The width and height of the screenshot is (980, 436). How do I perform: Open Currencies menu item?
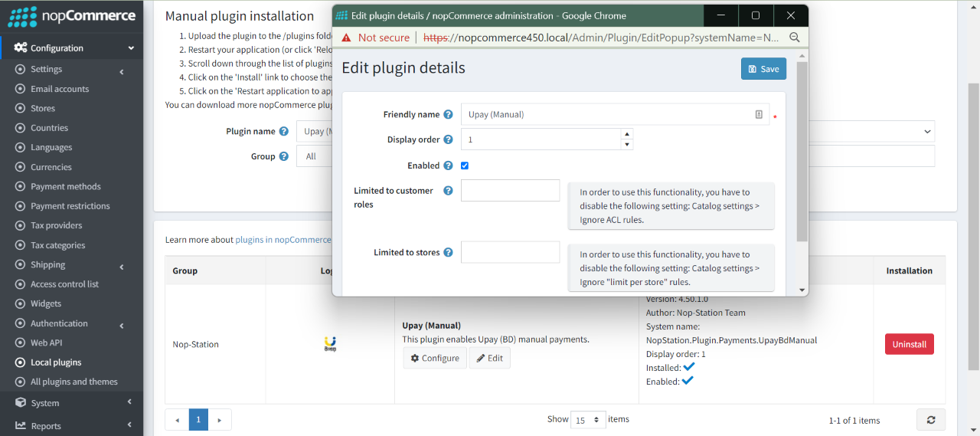coord(51,167)
